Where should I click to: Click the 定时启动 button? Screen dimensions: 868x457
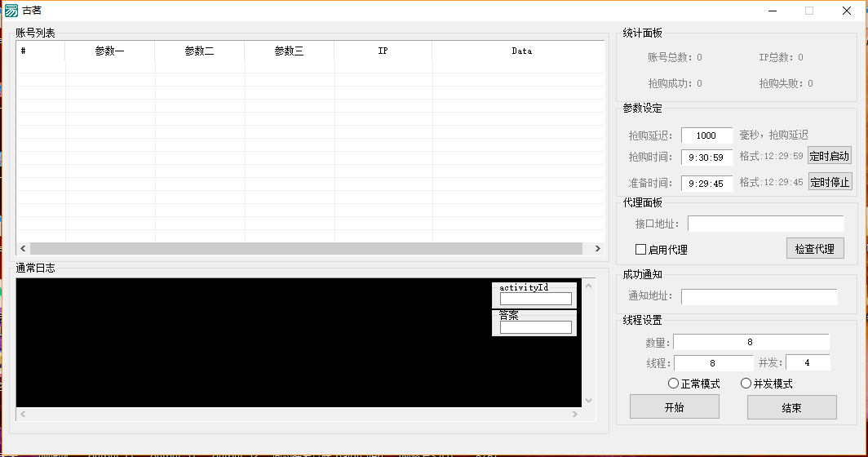(830, 156)
